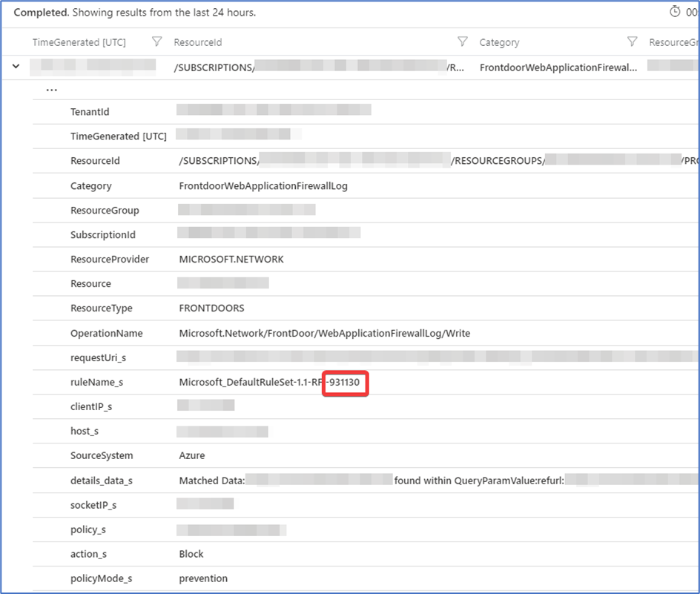The height and width of the screenshot is (594, 700).
Task: Select the socketIP_s field label
Action: (93, 505)
